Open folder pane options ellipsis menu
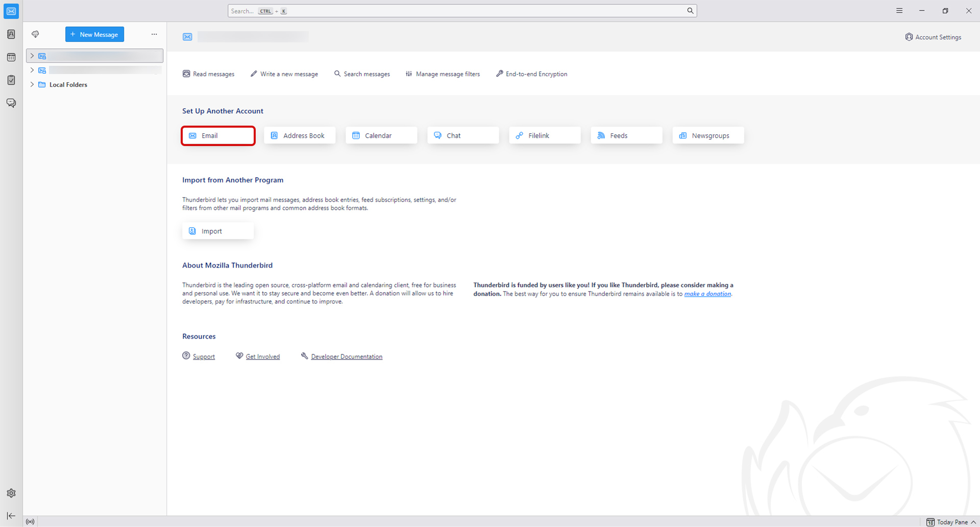The image size is (980, 527). point(154,34)
